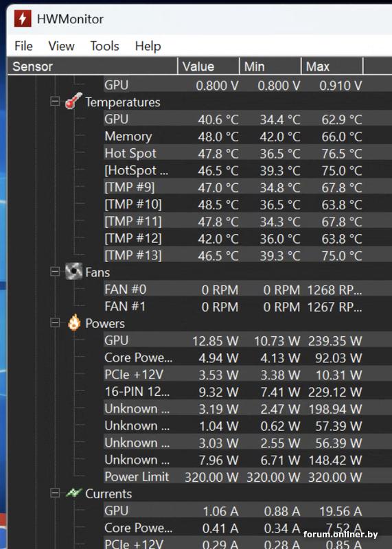Viewport: 392px width, 549px height.
Task: Open the File menu
Action: (23, 46)
